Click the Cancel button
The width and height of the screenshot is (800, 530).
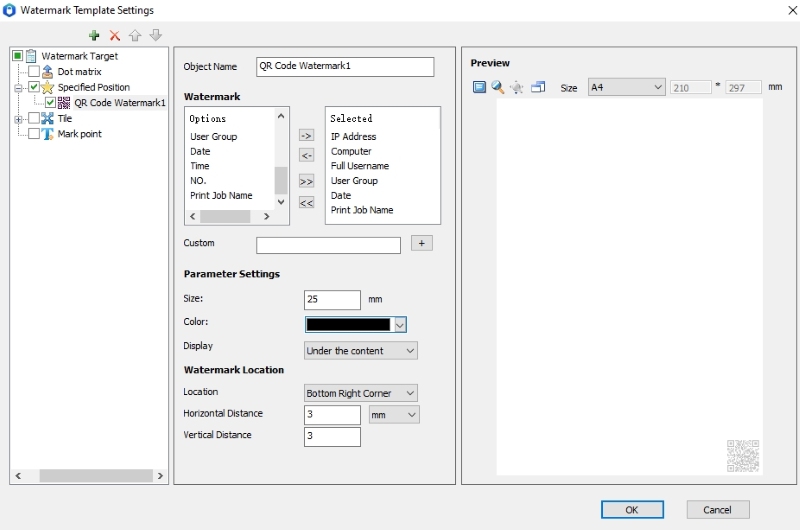pos(717,509)
